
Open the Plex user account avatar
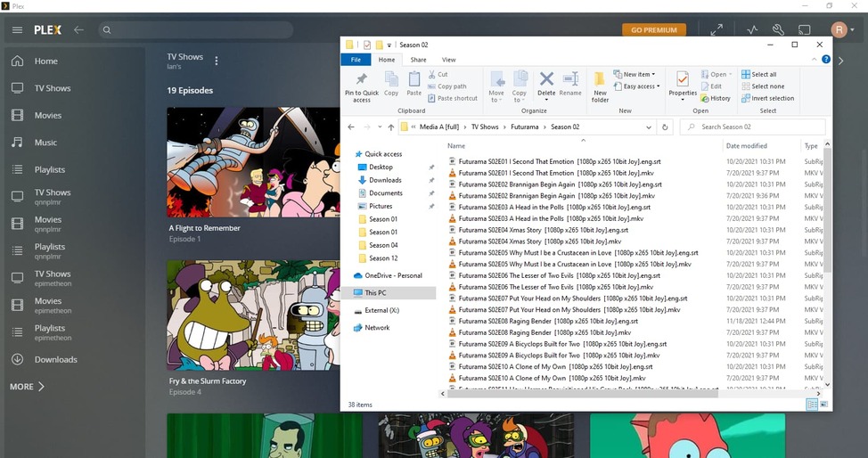(x=839, y=30)
